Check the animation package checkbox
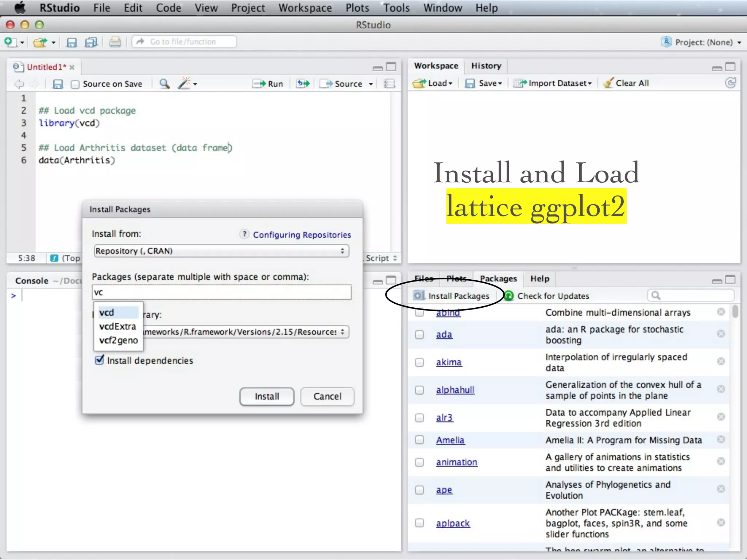747x560 pixels. tap(419, 462)
